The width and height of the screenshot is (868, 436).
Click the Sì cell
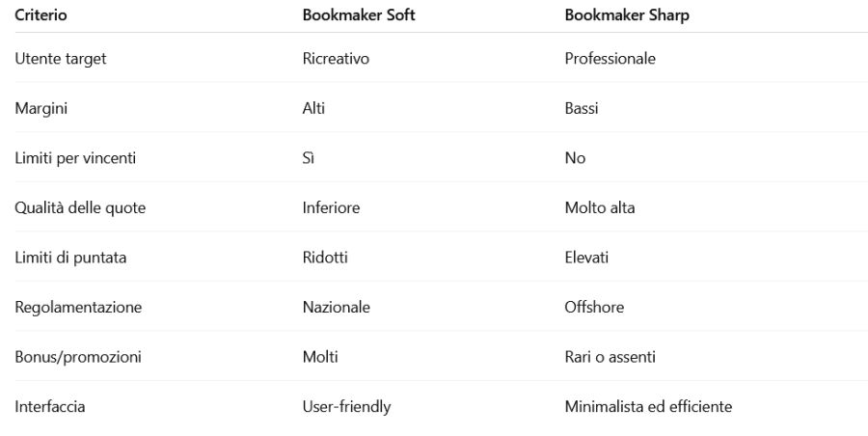click(309, 158)
